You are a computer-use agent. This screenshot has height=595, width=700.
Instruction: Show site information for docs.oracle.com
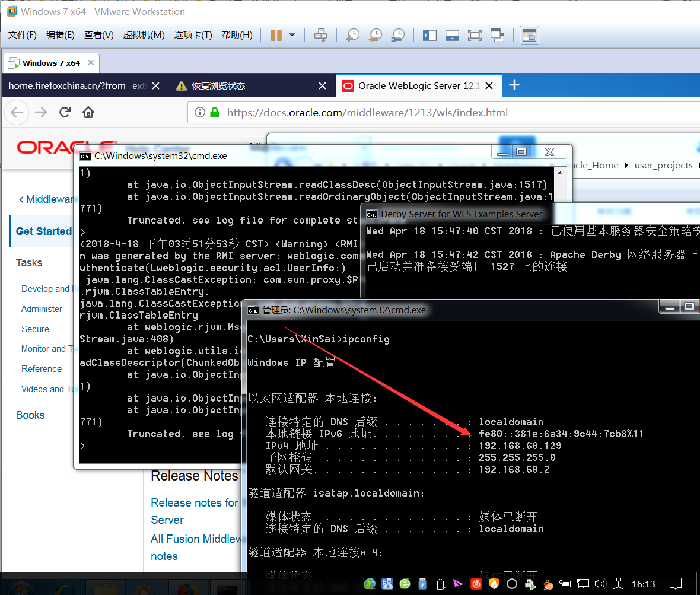(x=200, y=113)
